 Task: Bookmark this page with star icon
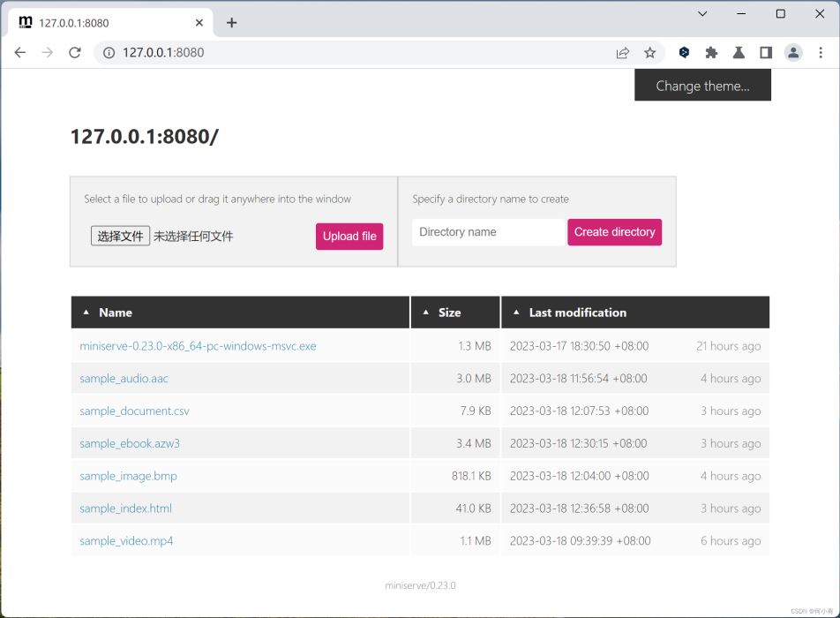tap(650, 53)
